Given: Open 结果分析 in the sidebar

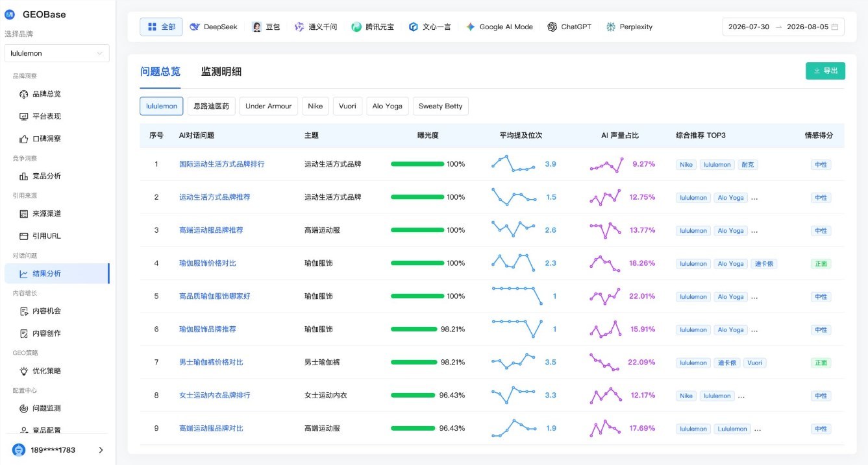Looking at the screenshot, I should coord(57,274).
